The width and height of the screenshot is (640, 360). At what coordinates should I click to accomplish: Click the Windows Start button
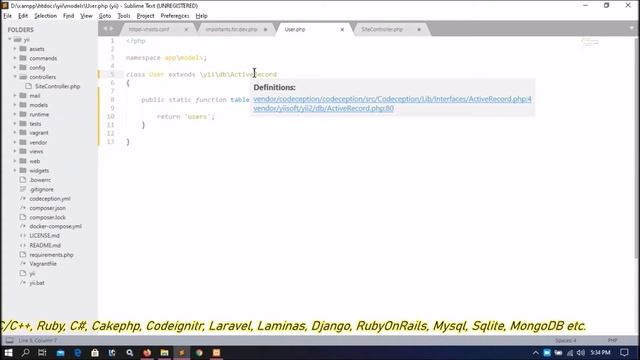click(x=8, y=353)
